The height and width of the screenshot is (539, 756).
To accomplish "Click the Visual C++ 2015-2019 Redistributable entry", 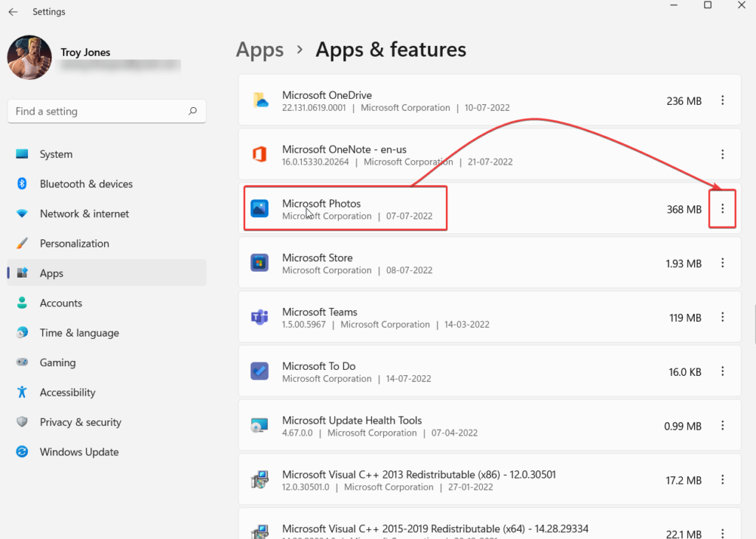I will point(489,524).
